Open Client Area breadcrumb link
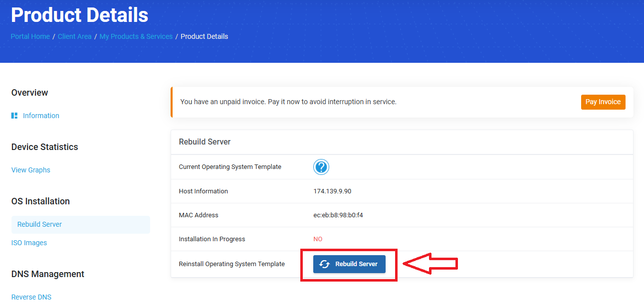The width and height of the screenshot is (644, 306). tap(74, 36)
